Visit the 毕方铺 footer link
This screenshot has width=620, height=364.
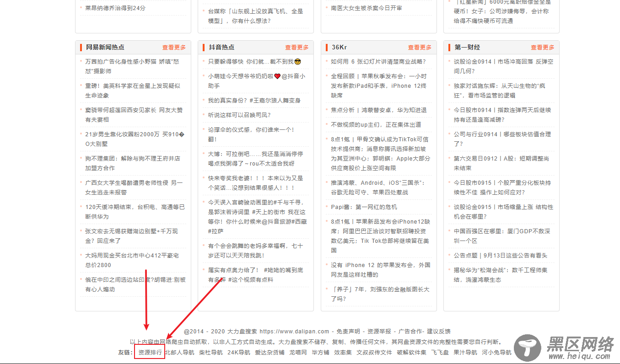pos(321,353)
